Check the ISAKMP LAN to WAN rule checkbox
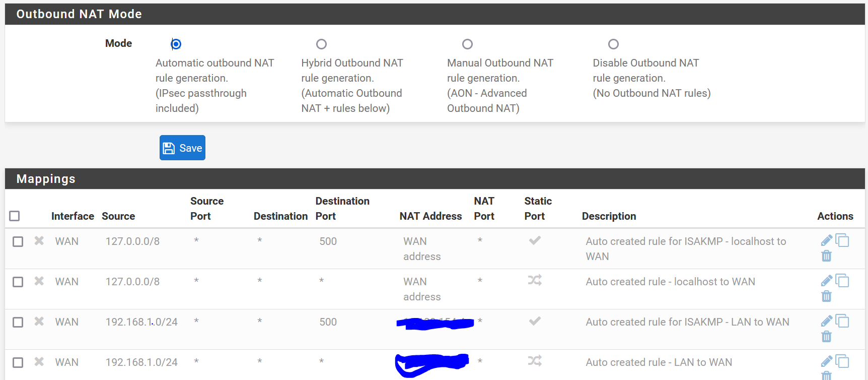Screen dimensions: 868x380 [18, 322]
